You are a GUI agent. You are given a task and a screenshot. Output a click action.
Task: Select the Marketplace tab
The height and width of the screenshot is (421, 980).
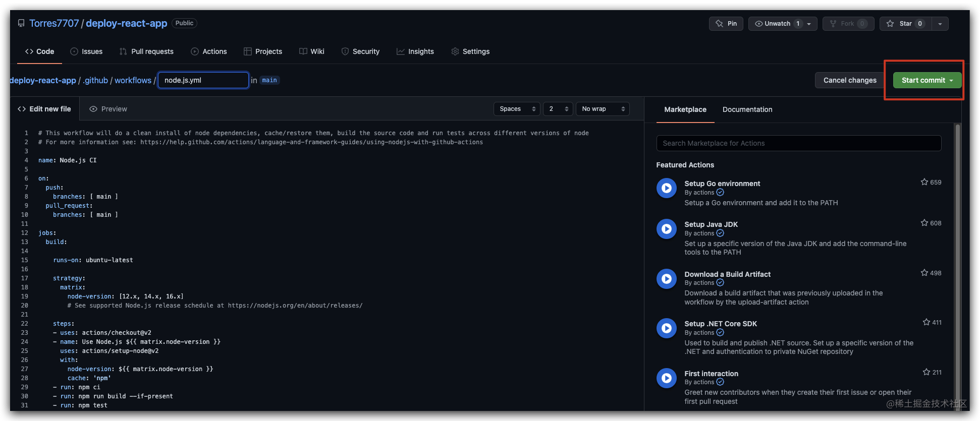click(685, 109)
